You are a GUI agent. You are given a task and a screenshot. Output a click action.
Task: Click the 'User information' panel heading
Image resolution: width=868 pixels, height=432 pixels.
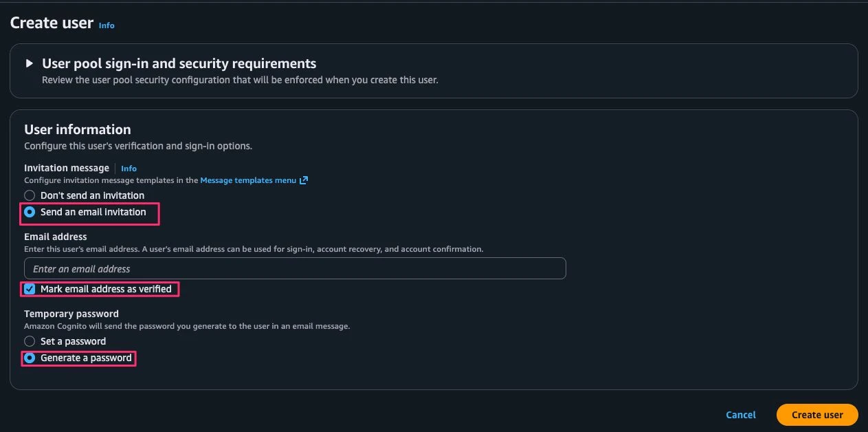click(x=78, y=129)
